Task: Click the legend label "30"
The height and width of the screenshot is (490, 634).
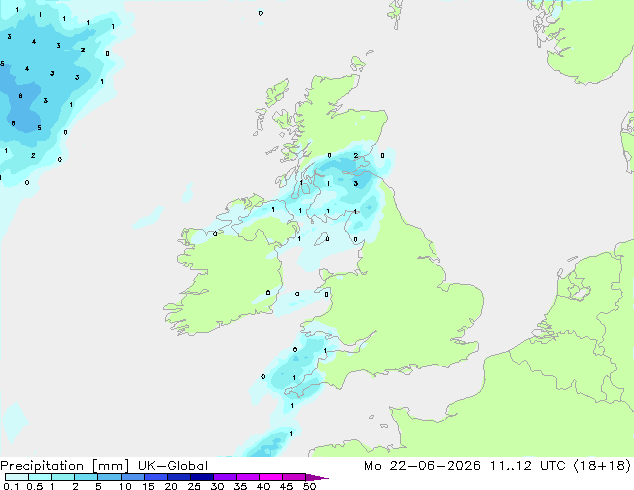Action: pos(217,486)
